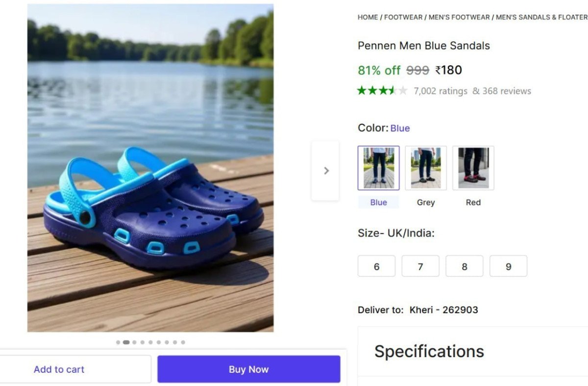Choose the Red color variant thumbnail
The image size is (588, 386).
click(x=473, y=168)
